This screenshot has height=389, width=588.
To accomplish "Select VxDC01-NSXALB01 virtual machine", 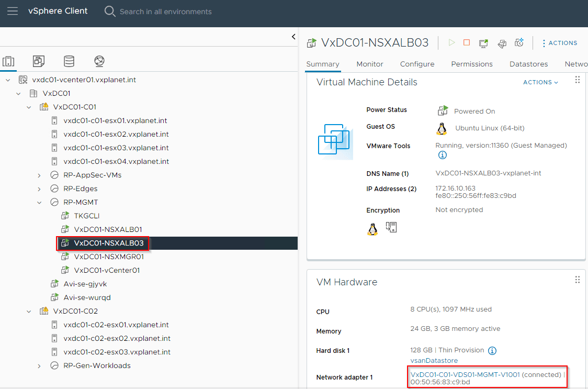I will tap(108, 229).
